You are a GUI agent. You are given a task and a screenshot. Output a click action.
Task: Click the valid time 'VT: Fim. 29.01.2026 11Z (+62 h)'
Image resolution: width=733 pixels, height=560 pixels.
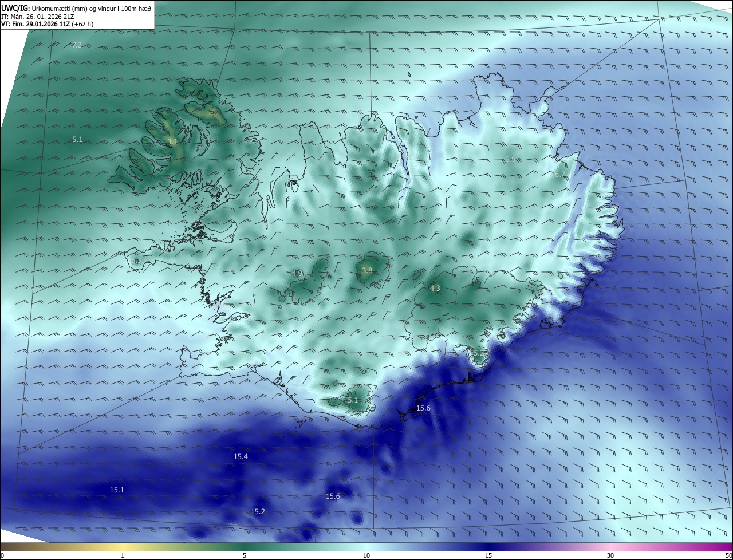(47, 24)
